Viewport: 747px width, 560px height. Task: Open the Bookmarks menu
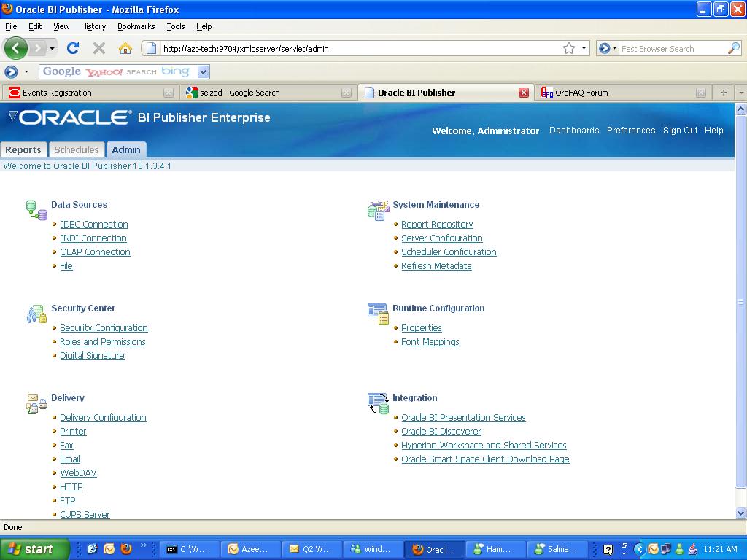[136, 26]
